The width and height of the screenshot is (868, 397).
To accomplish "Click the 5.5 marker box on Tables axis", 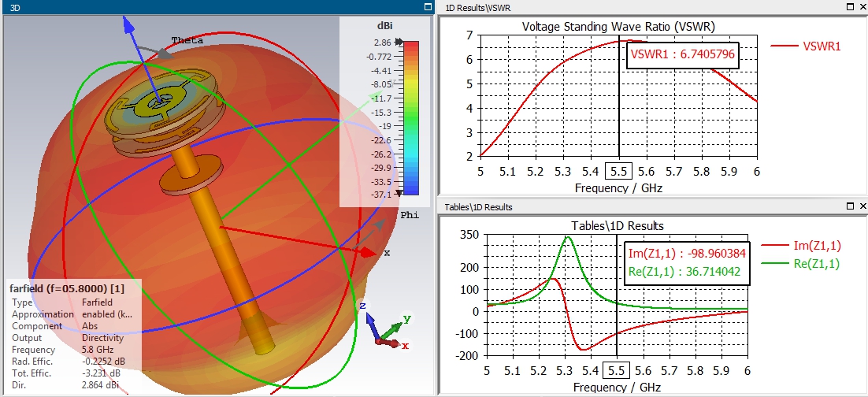I will [x=617, y=370].
